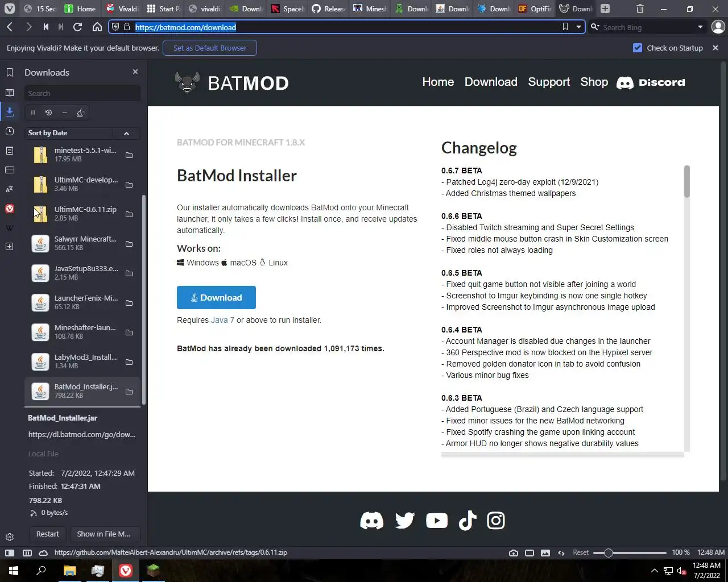Retry download using the restart icon
Screen dimensions: 728x582
pos(49,113)
